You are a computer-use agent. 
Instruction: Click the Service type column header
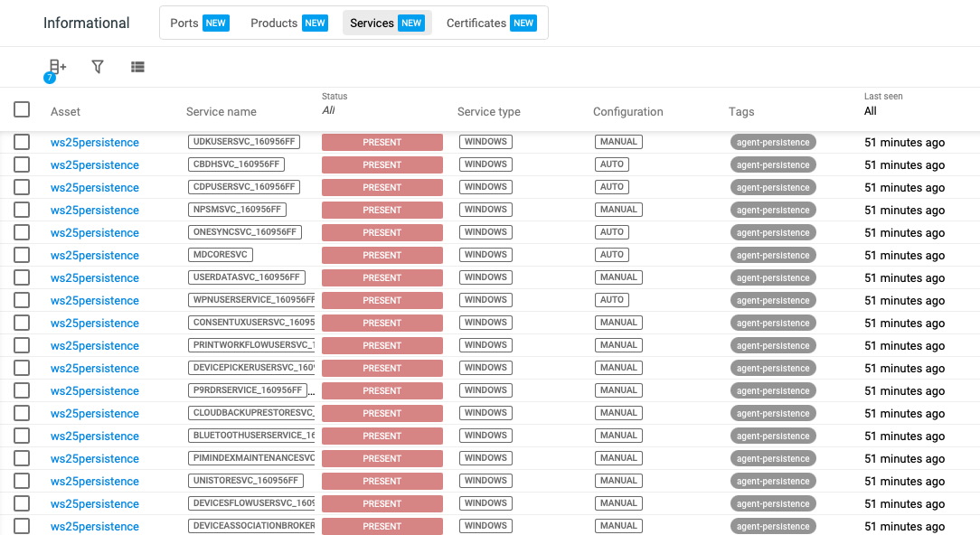(489, 112)
